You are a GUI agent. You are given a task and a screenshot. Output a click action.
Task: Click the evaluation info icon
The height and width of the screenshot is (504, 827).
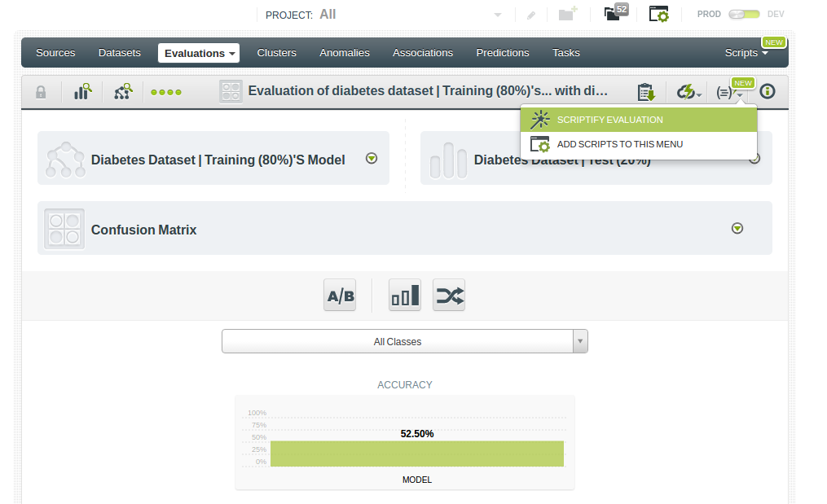[x=767, y=91]
